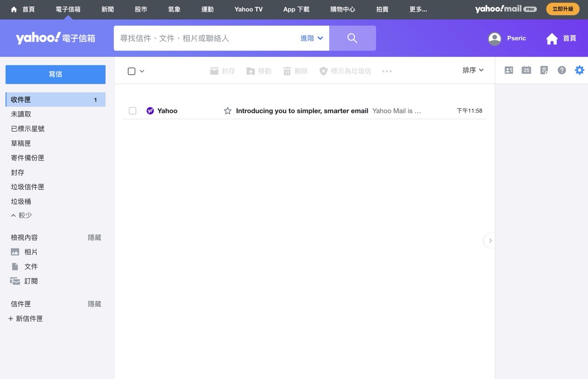Open 股市 in the top navigation

pyautogui.click(x=141, y=9)
